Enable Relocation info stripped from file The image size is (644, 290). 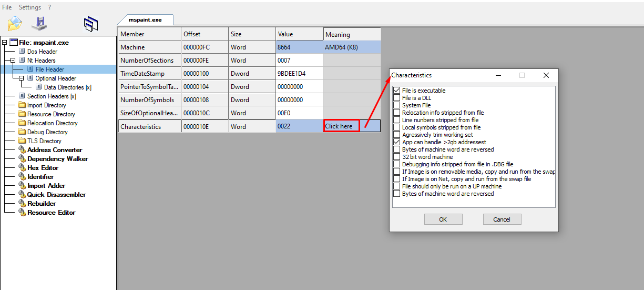[397, 113]
